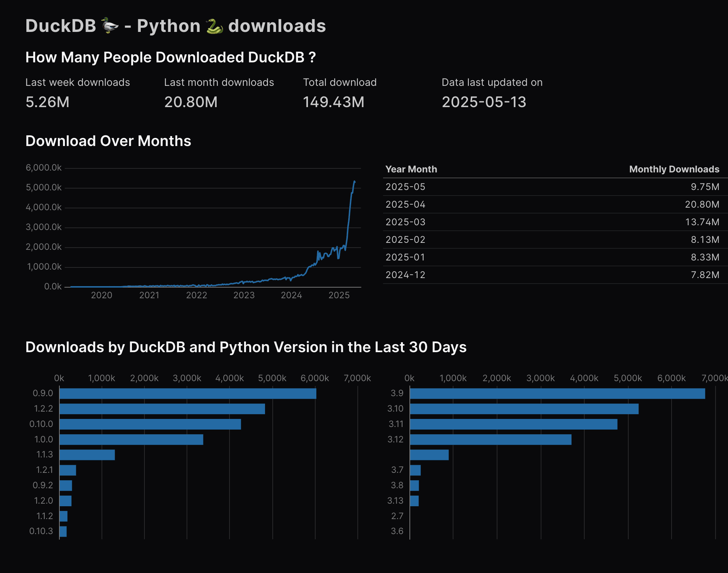Click the bar for DuckDB version 1.2.0
Image resolution: width=728 pixels, height=573 pixels.
[x=65, y=501]
